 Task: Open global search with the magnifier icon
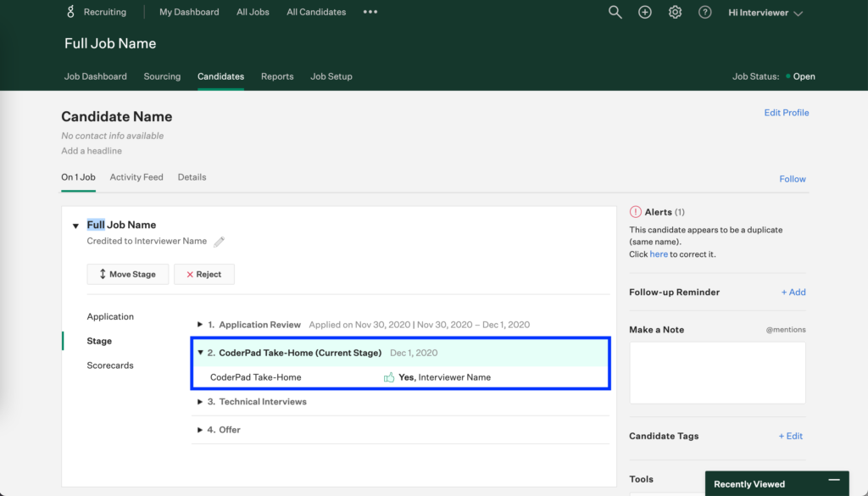[x=615, y=12]
